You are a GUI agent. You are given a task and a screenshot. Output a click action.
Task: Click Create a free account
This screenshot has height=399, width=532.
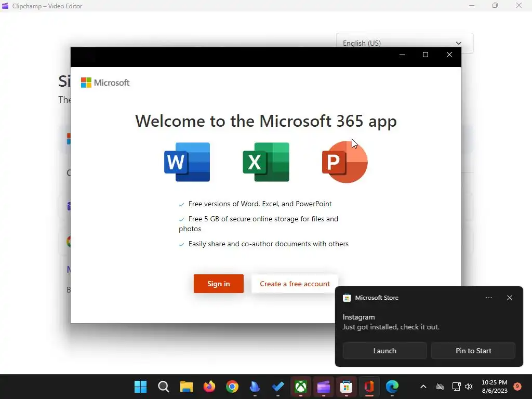click(x=295, y=284)
